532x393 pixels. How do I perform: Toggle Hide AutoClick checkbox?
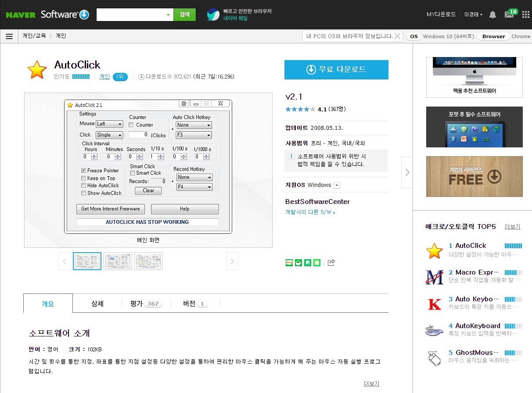pos(83,186)
